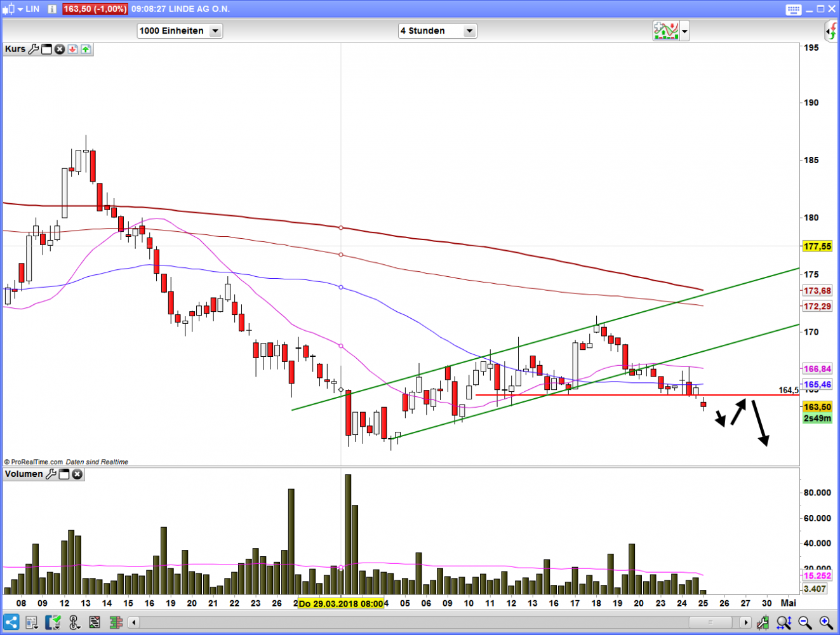Click the scrollbar left arrow button

[133, 622]
